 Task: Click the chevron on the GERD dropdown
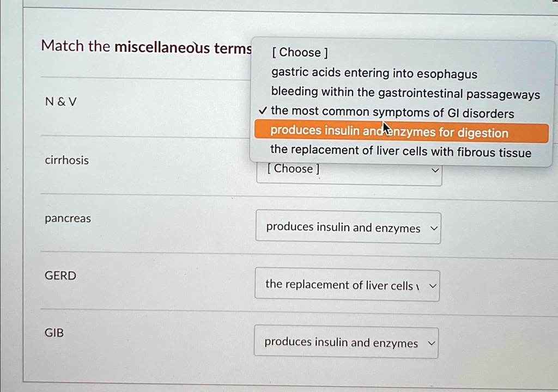pyautogui.click(x=433, y=286)
